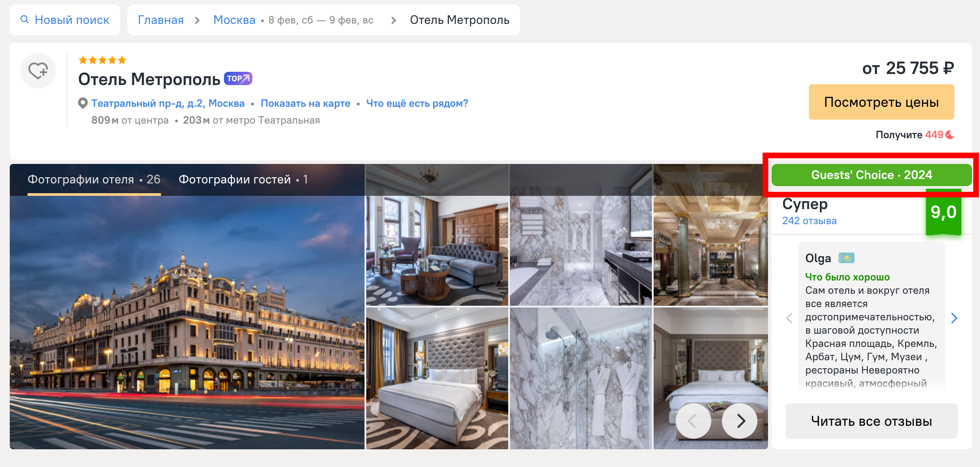
Task: Show next review with blue chevron
Action: pyautogui.click(x=954, y=318)
